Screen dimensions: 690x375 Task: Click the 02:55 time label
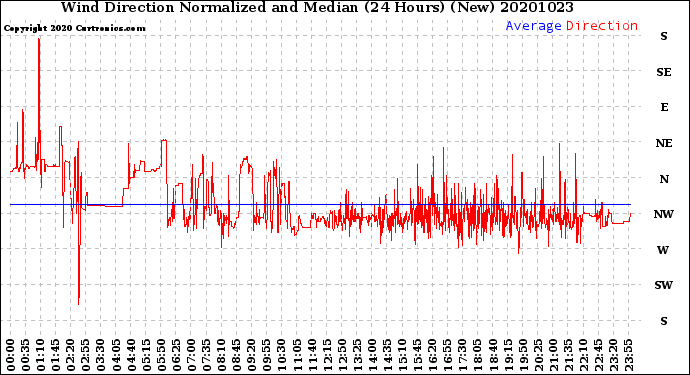pos(86,355)
